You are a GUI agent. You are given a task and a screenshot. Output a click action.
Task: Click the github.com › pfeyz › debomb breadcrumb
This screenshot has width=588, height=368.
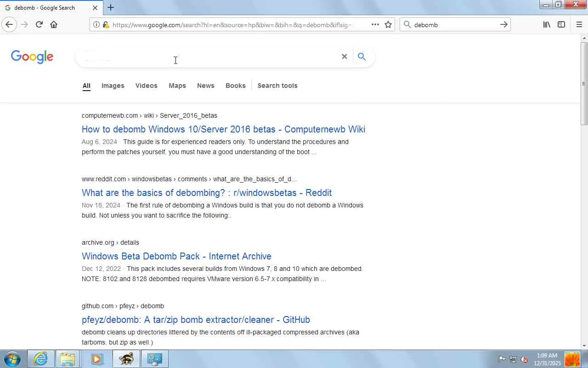coord(123,306)
